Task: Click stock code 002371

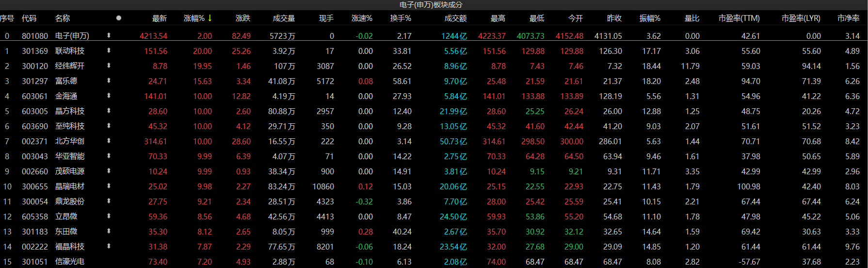Action: pyautogui.click(x=35, y=141)
